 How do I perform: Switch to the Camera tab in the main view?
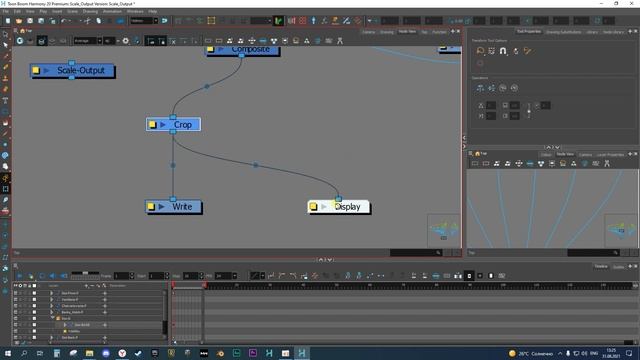369,32
